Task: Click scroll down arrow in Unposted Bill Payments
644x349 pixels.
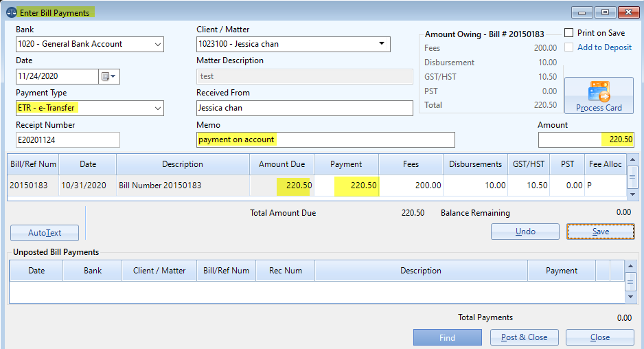Action: (x=630, y=297)
